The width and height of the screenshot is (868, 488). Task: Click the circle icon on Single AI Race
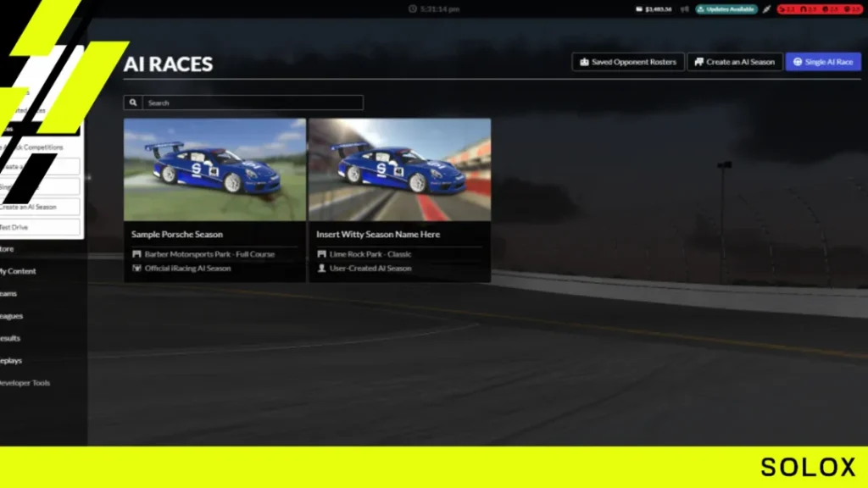point(798,62)
